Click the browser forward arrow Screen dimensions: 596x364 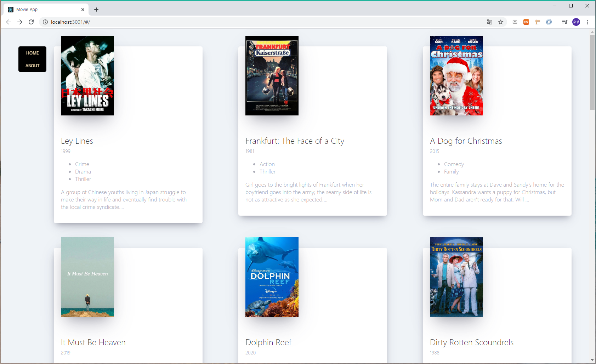20,22
